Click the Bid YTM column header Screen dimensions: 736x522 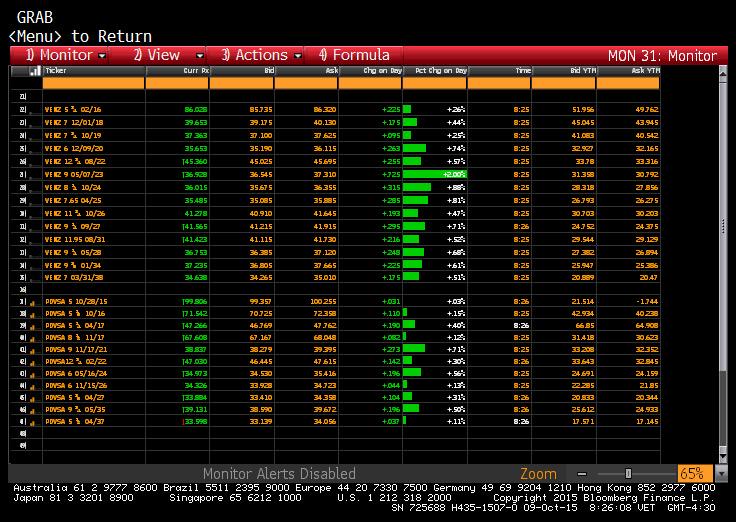pos(564,71)
